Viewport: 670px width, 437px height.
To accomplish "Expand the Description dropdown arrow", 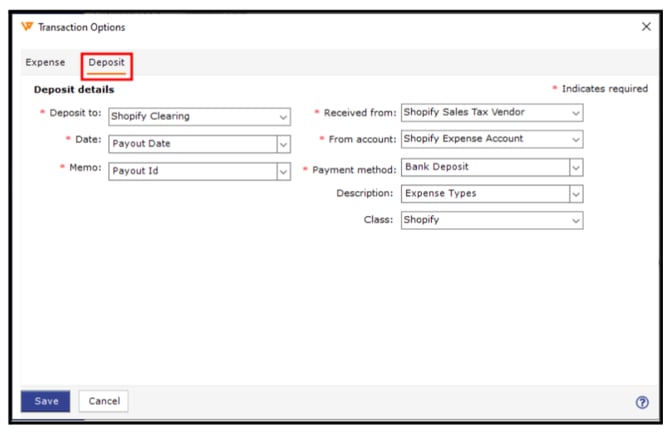I will [x=576, y=194].
